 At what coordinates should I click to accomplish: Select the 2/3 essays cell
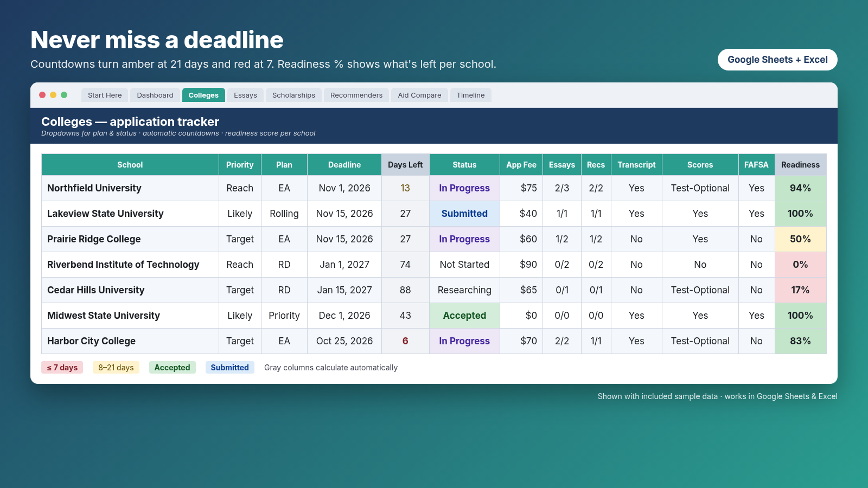click(562, 188)
